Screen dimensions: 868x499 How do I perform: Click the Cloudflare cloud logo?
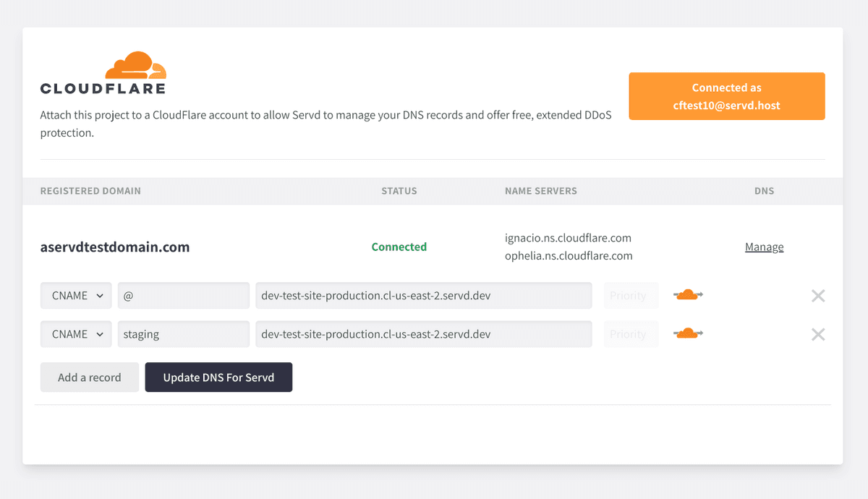[136, 65]
